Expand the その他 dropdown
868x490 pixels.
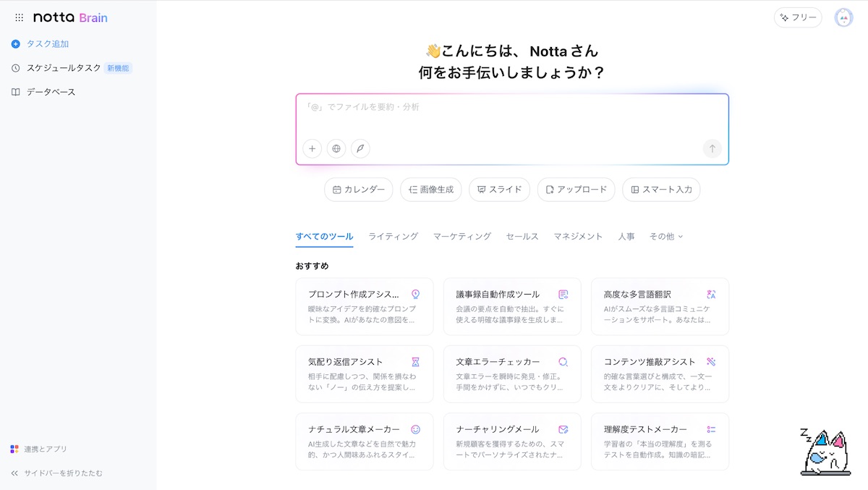tap(666, 237)
